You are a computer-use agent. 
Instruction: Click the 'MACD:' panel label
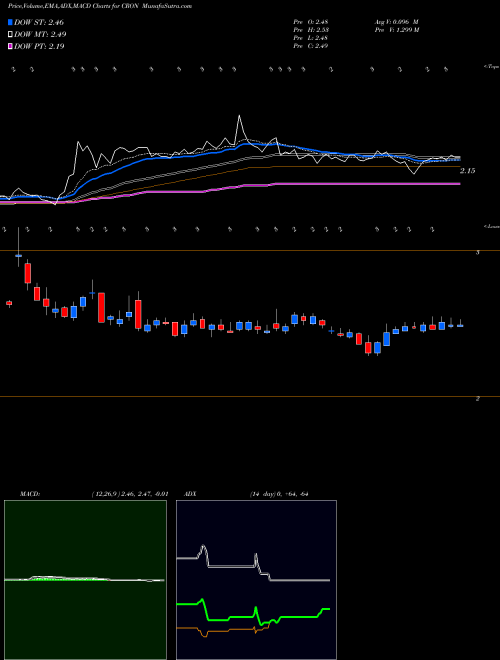[x=30, y=494]
